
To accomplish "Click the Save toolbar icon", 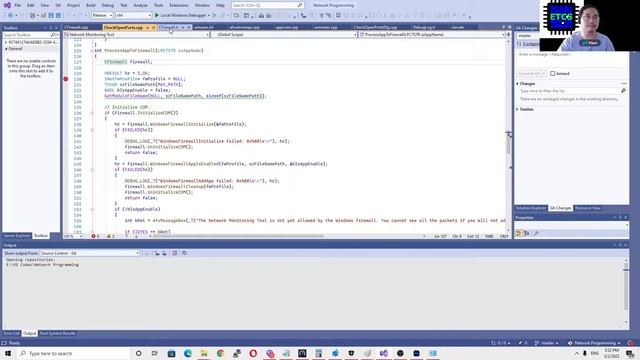I will pyautogui.click(x=51, y=15).
